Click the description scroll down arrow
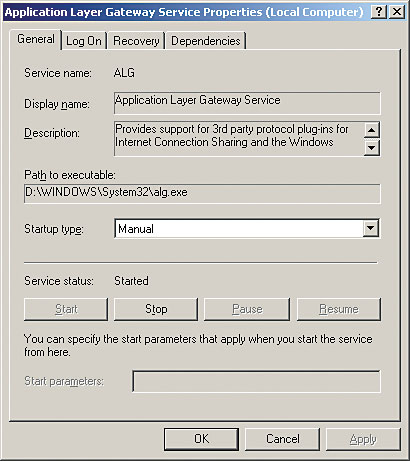Screen dimensions: 410x461 [372, 147]
